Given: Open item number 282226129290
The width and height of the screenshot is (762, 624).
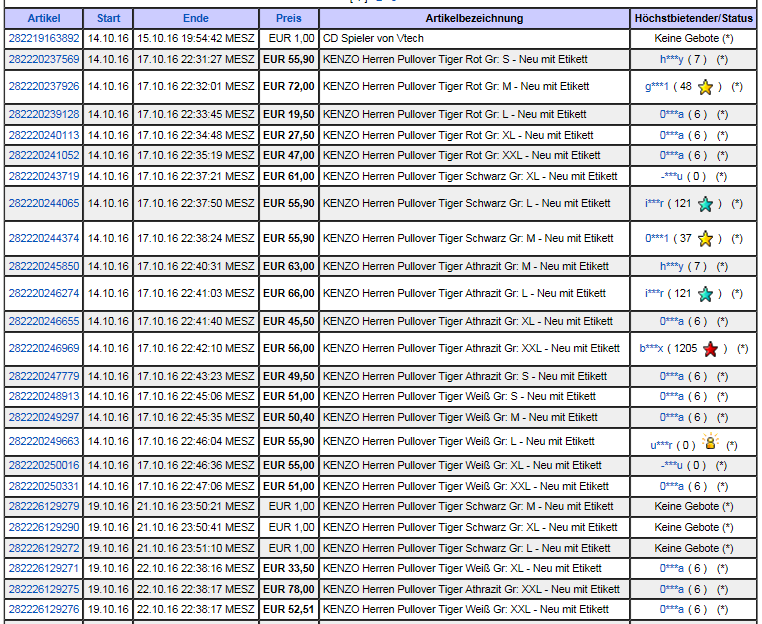Looking at the screenshot, I should 44,527.
